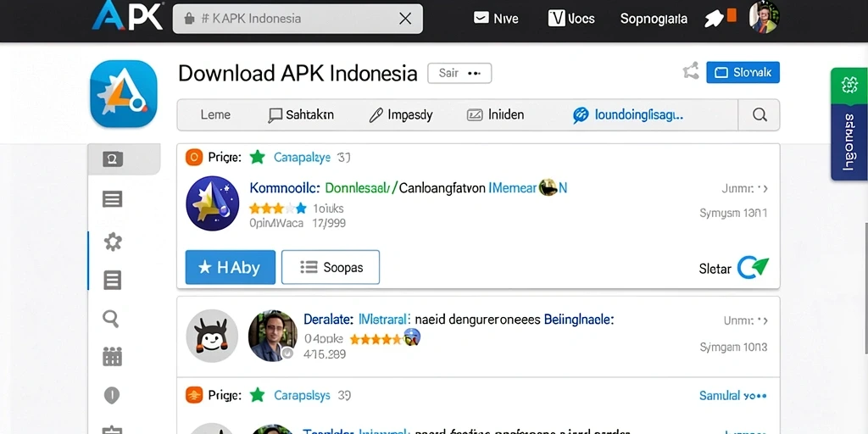Viewport: 868px width, 434px height.
Task: Open the man's profile photo on Deralate
Action: [x=272, y=336]
